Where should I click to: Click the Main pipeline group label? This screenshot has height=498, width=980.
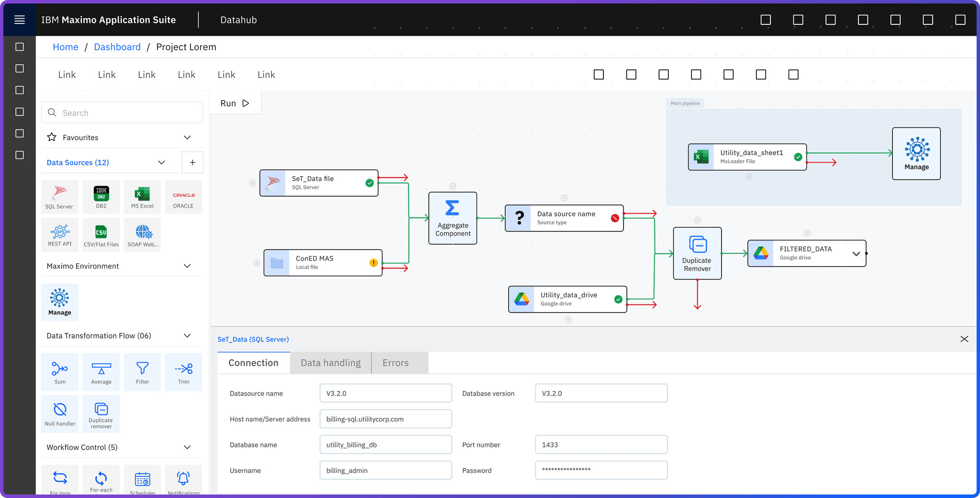pos(685,103)
